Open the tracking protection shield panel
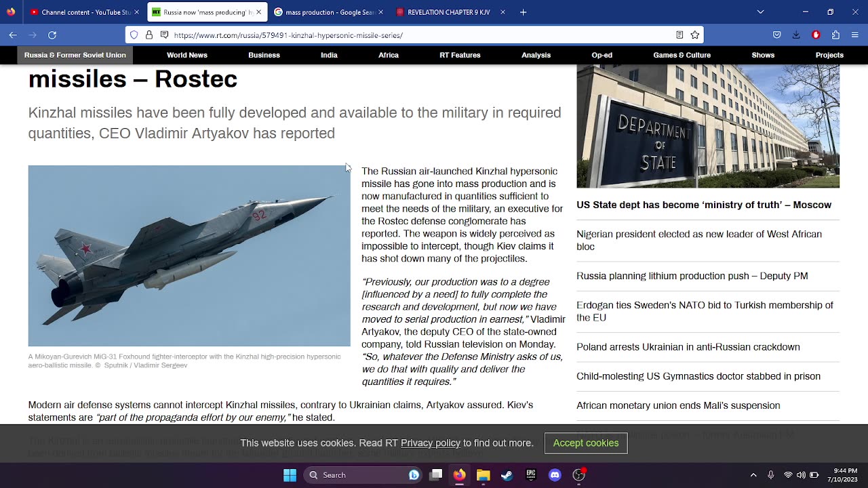This screenshot has height=488, width=868. click(x=134, y=35)
